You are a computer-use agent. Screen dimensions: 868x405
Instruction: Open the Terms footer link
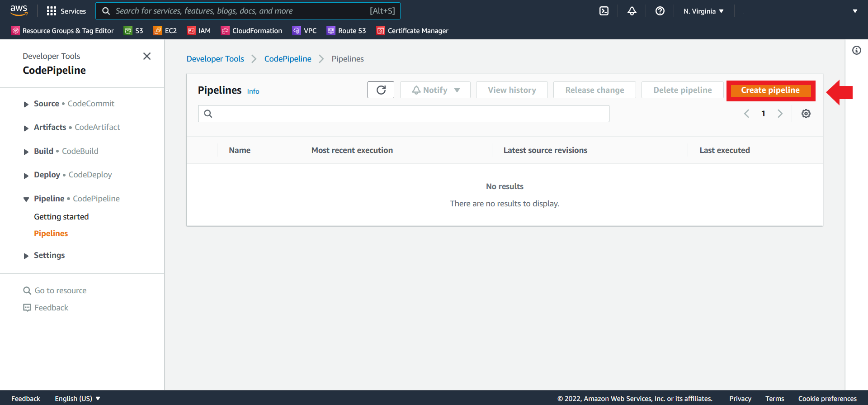(774, 398)
